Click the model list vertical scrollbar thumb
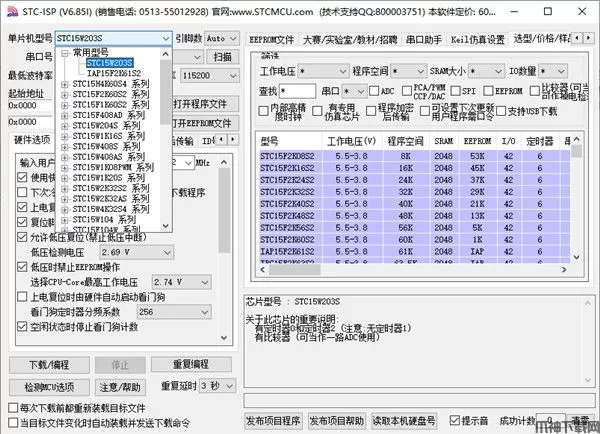The width and height of the screenshot is (600, 434). 165,92
